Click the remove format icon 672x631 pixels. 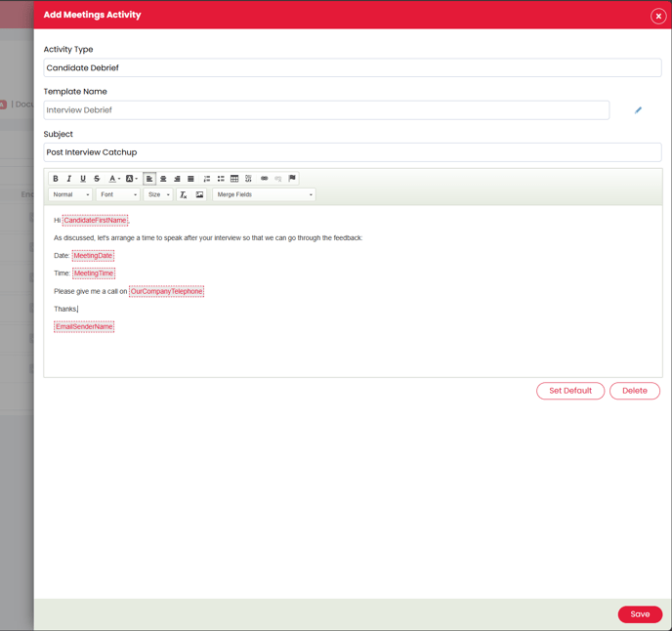coord(184,194)
